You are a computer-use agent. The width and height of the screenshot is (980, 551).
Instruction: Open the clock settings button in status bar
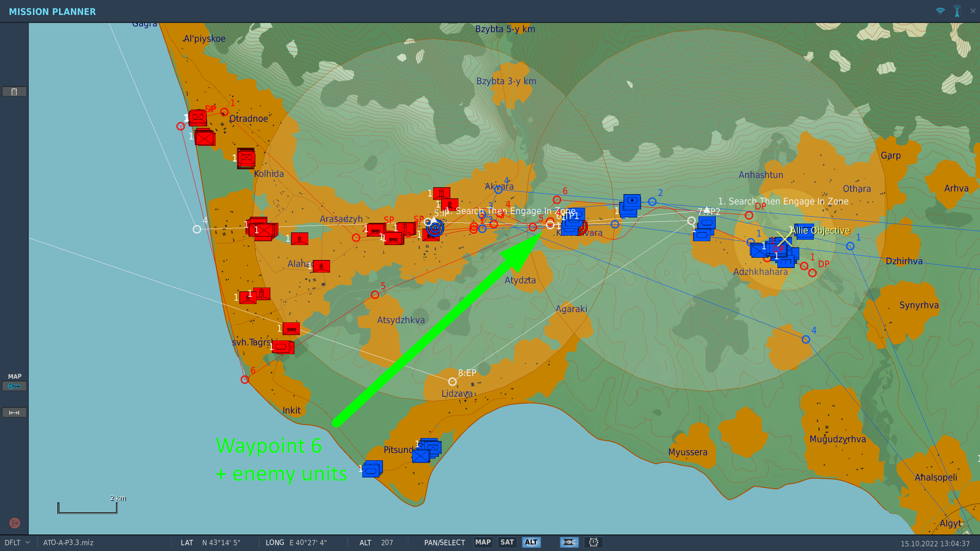click(593, 542)
